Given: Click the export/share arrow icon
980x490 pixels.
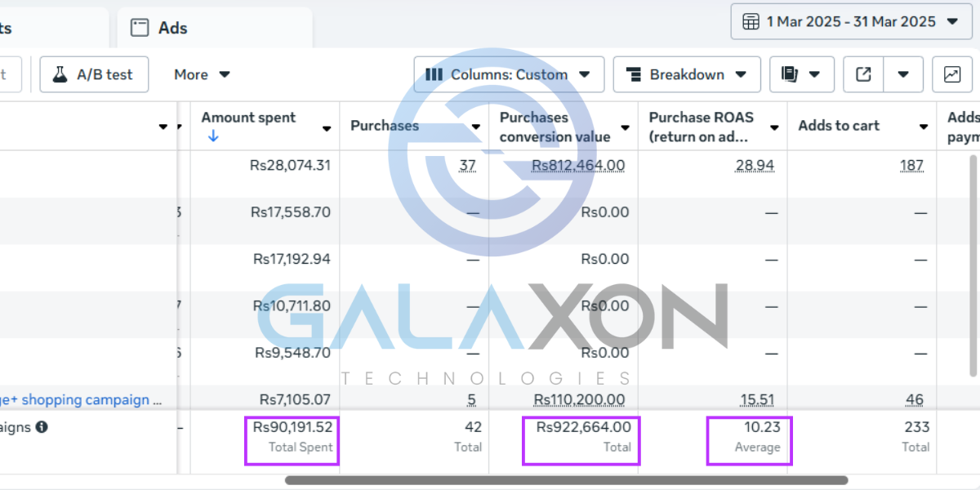Looking at the screenshot, I should 863,74.
